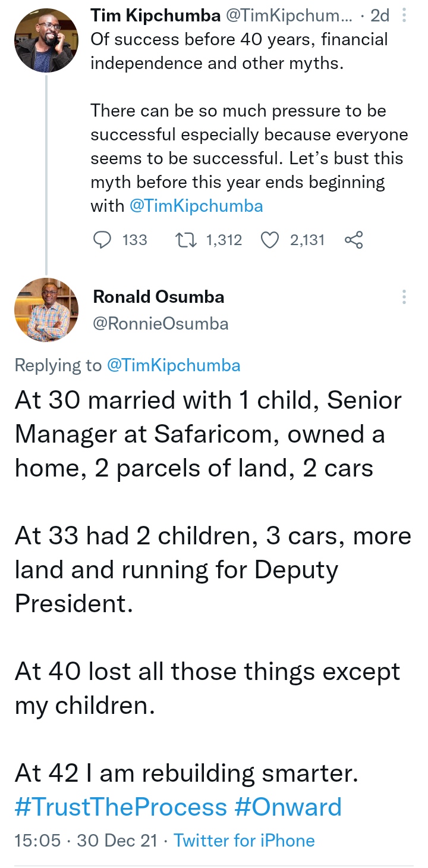The width and height of the screenshot is (428, 868).
Task: Like the tweet with the heart icon
Action: click(x=270, y=240)
